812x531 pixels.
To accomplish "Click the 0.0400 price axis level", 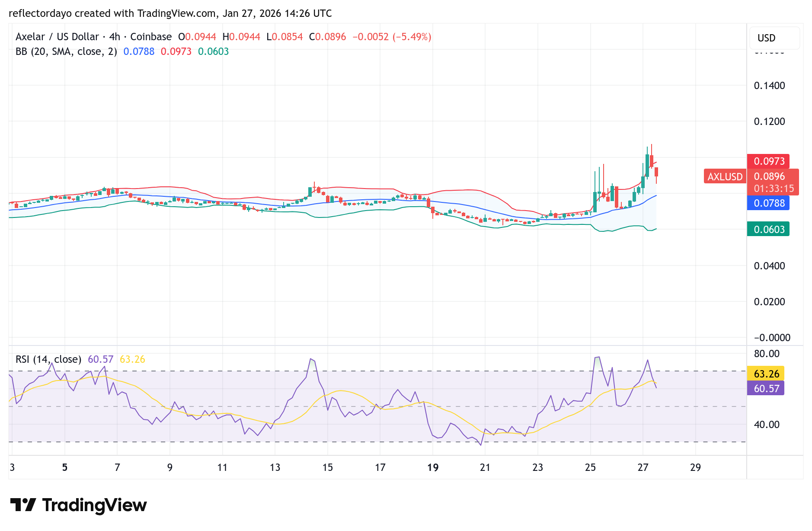I will coord(769,266).
